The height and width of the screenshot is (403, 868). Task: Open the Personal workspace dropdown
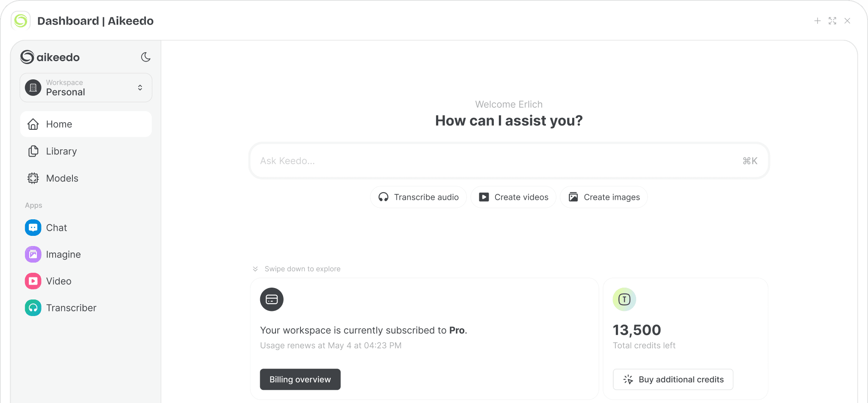tap(86, 88)
